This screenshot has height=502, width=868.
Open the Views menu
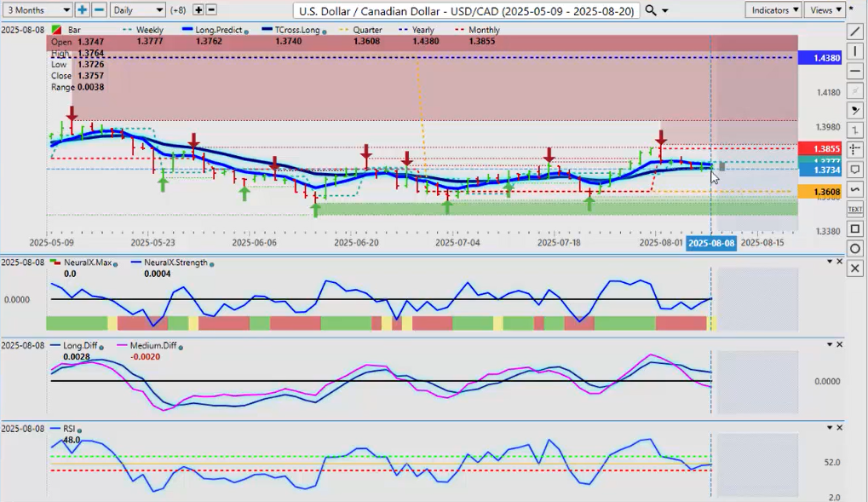tap(825, 10)
